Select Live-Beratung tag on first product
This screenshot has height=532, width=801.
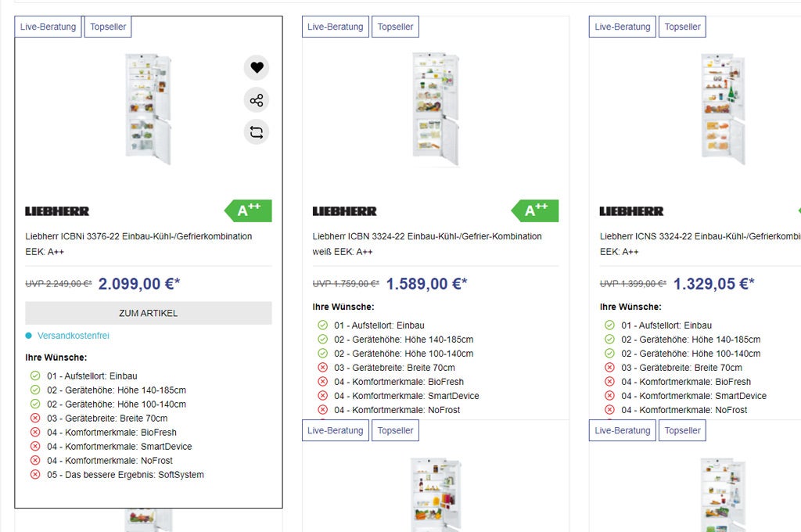coord(48,27)
